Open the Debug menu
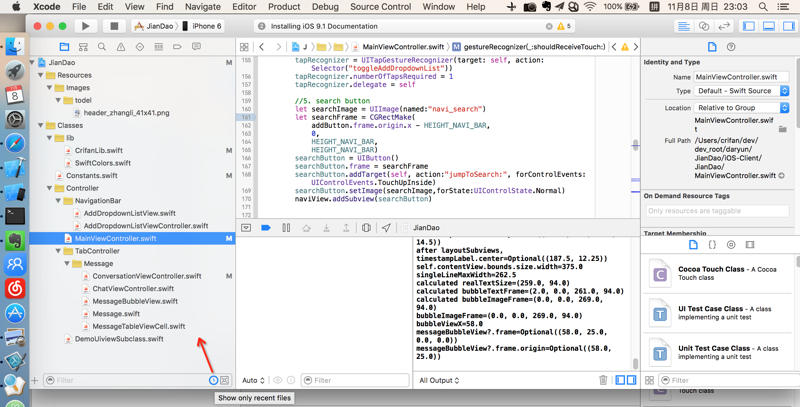 click(x=325, y=7)
